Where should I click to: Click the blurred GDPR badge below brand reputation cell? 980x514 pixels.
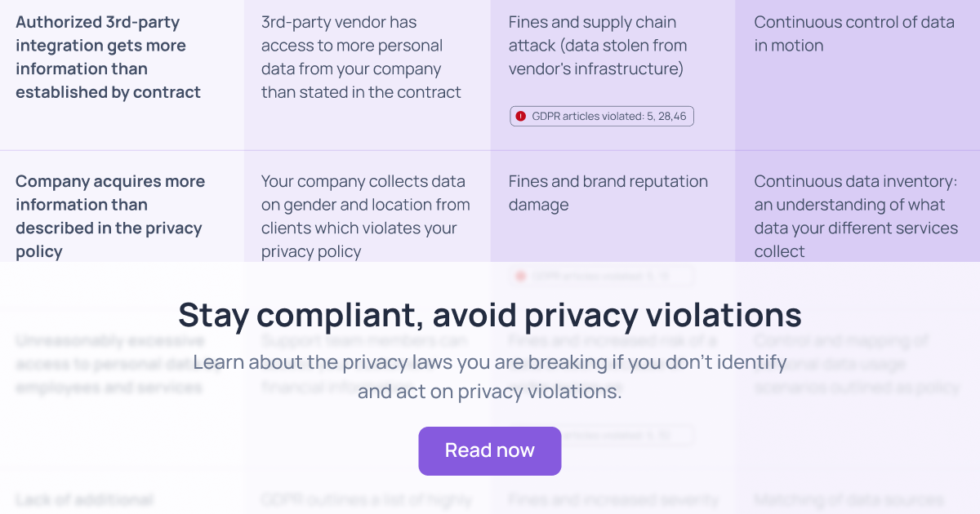(x=601, y=276)
